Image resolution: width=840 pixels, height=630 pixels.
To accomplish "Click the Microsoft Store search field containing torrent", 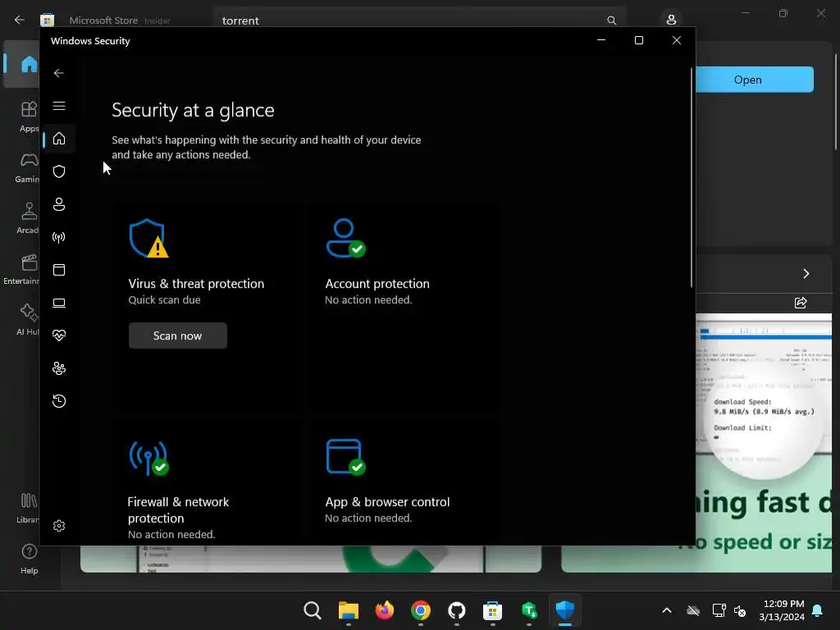I will [413, 21].
